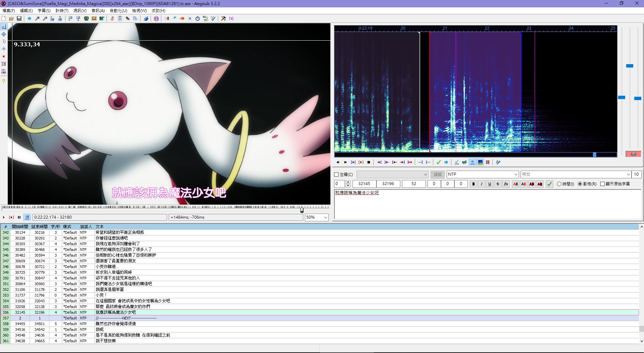Play audio selection with blue bracket icon
The height and width of the screenshot is (353, 644).
(353, 162)
